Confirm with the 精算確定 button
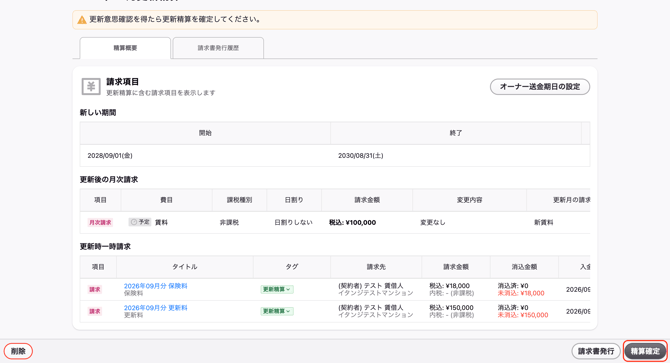 (645, 351)
